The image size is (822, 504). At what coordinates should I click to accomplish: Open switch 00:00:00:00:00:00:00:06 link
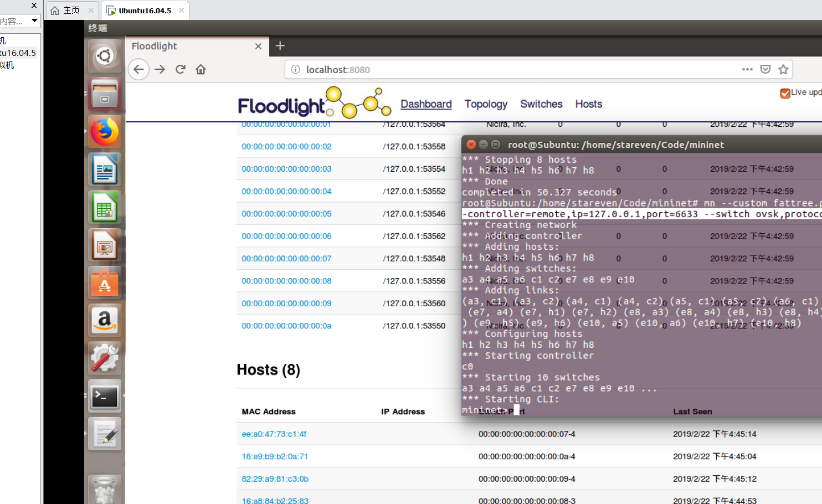286,236
